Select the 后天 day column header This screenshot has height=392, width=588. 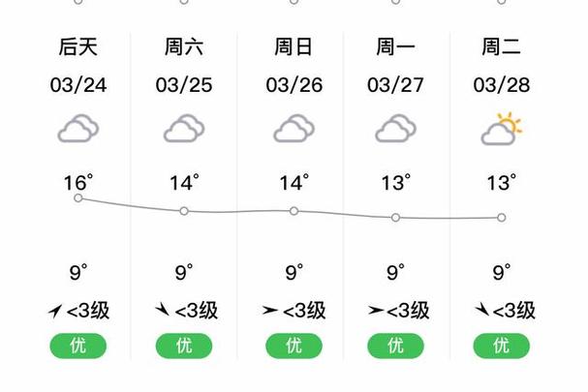point(78,46)
